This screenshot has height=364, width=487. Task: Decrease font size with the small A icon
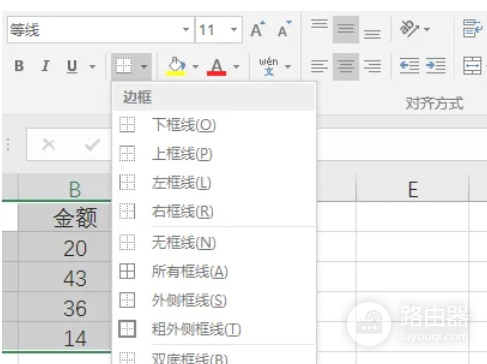[284, 29]
